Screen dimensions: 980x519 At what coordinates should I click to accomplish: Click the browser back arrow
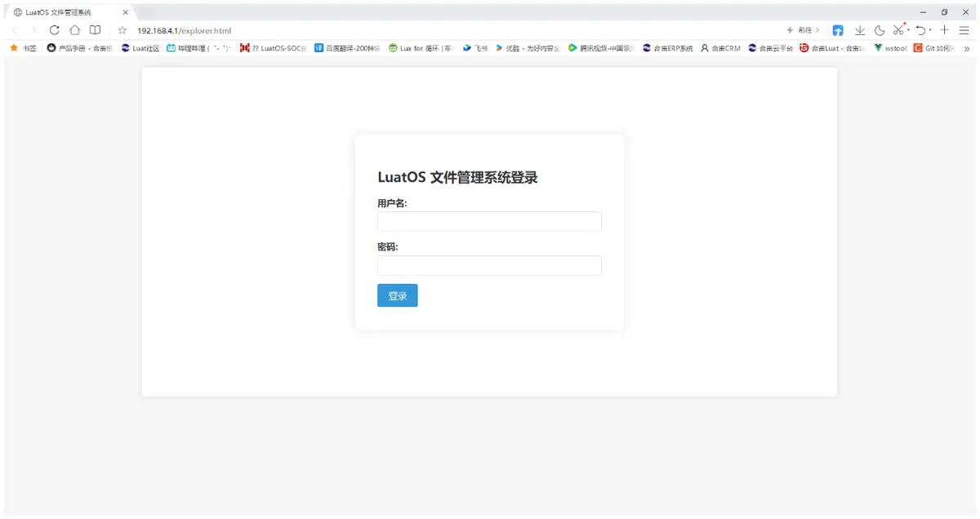click(x=15, y=30)
